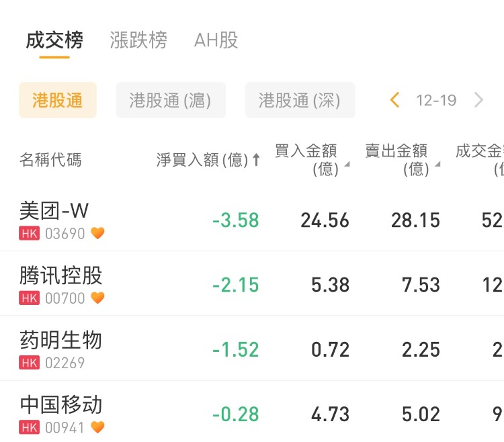The width and height of the screenshot is (504, 442).
Task: Select the 成交榜 tab
Action: 54,40
